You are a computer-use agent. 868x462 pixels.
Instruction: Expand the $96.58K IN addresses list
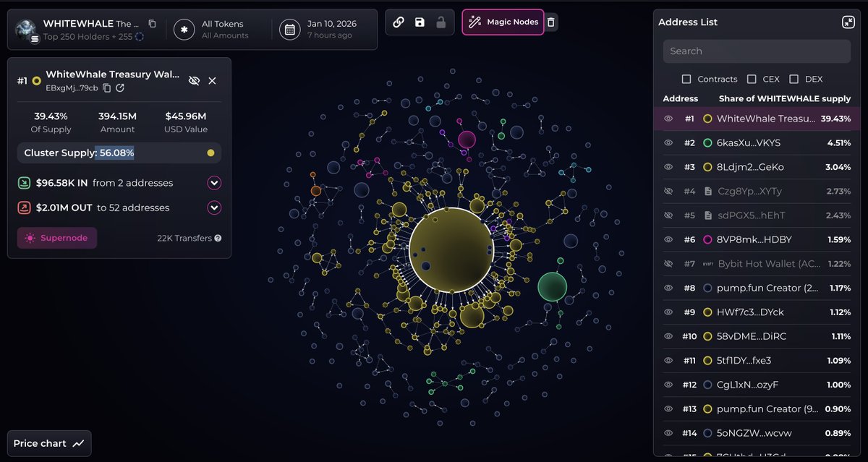tap(214, 183)
